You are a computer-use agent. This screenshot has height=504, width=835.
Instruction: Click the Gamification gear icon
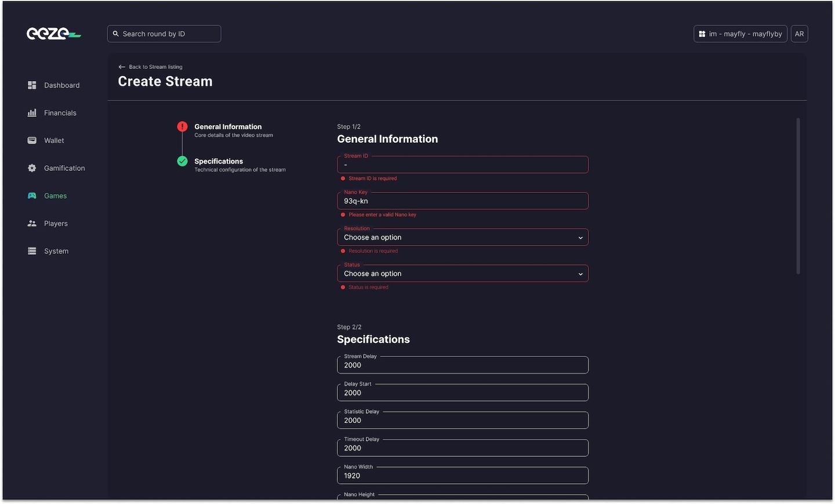[x=32, y=168]
